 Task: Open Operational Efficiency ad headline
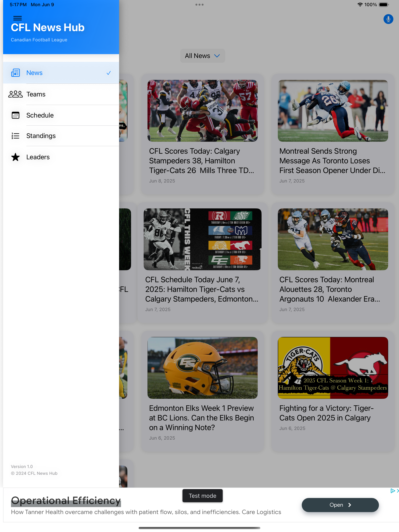[66, 500]
